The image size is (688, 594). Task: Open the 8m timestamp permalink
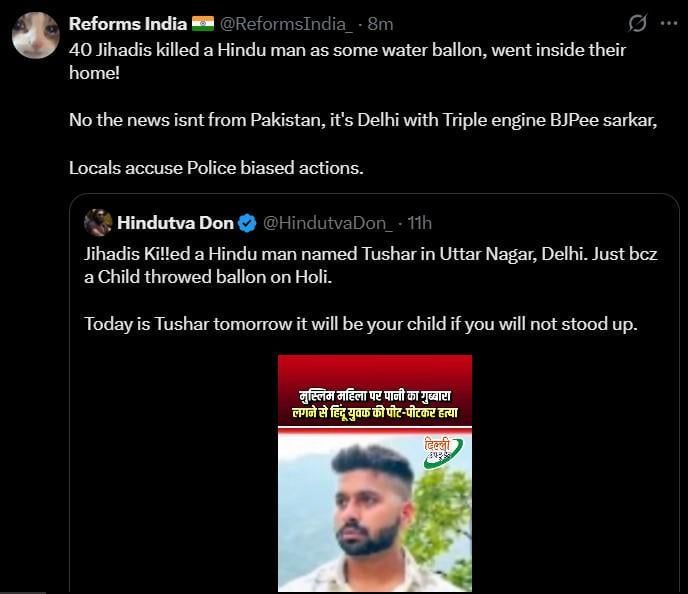381,23
